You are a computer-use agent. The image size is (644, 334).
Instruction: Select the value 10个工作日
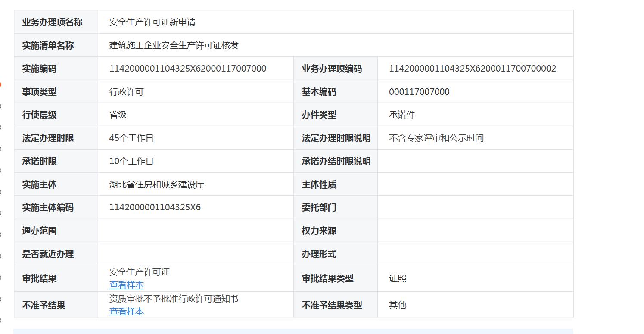pyautogui.click(x=131, y=161)
